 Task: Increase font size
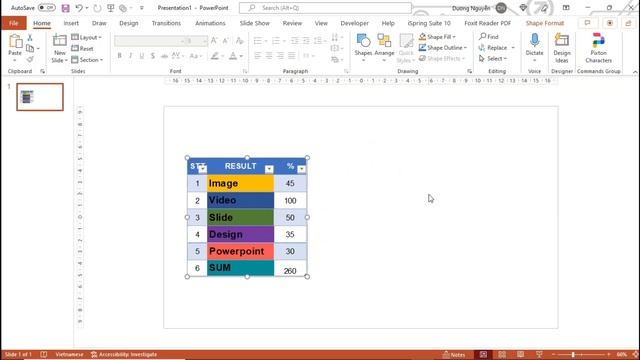pos(214,40)
